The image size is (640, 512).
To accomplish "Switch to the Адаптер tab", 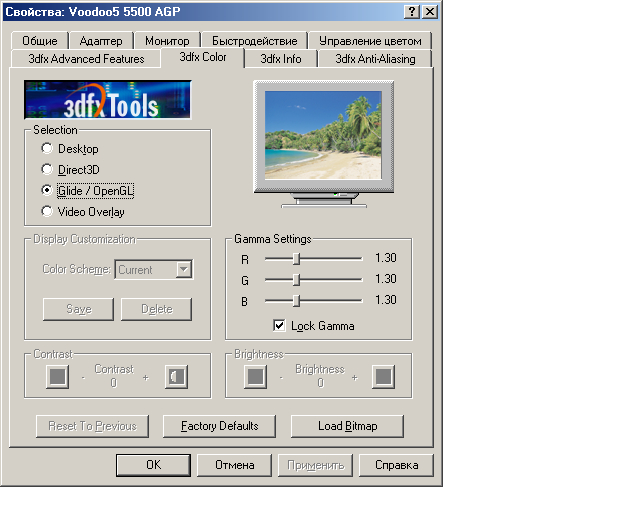I will (x=101, y=41).
